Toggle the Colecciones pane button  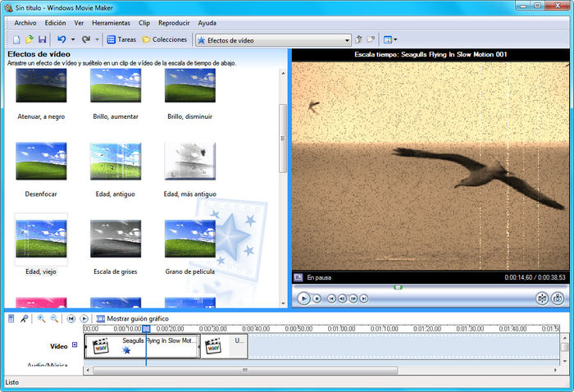165,39
